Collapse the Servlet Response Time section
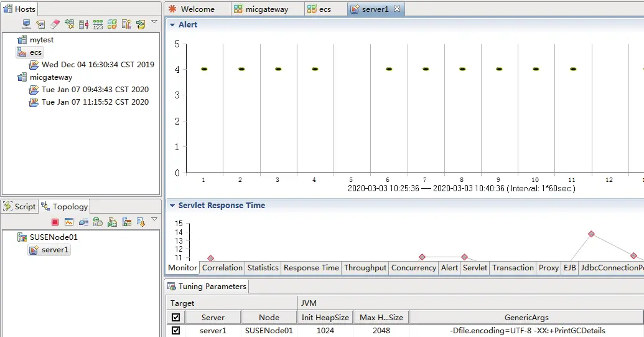 click(x=172, y=206)
